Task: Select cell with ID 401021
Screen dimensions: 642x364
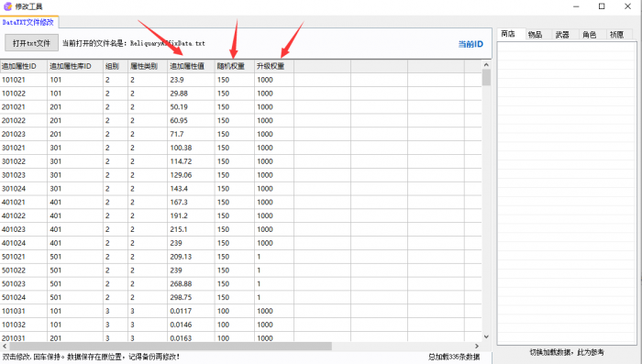Action: coord(23,203)
